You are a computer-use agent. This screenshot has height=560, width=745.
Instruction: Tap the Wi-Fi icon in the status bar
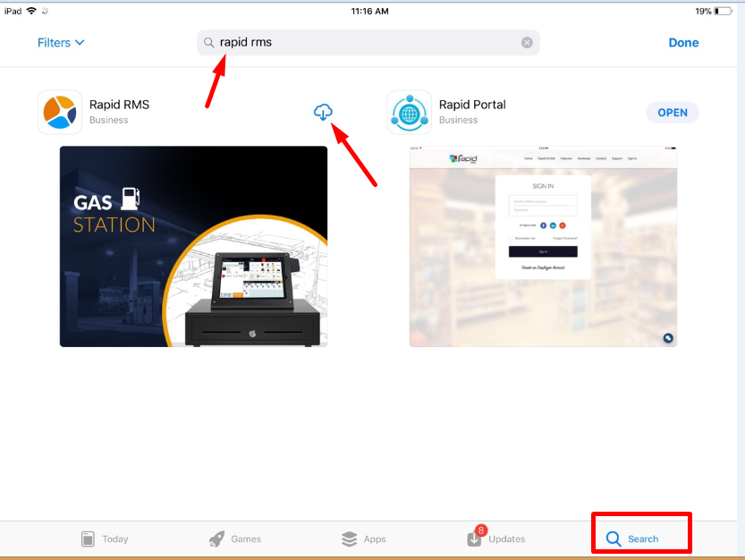[x=31, y=11]
